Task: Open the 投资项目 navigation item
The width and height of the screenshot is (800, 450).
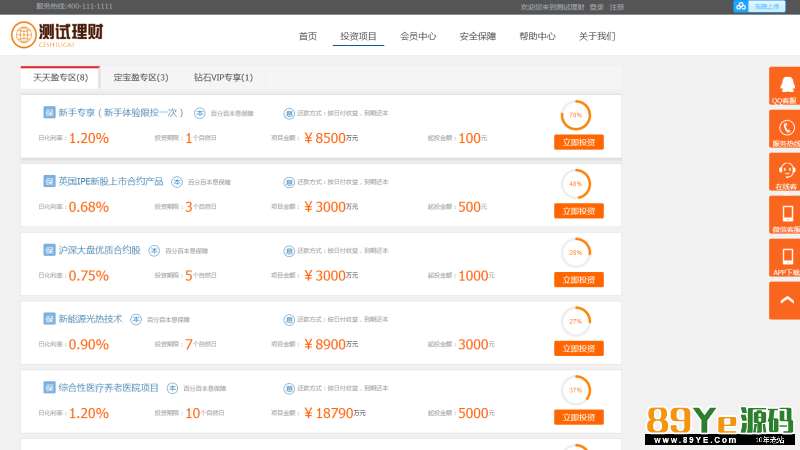Action: [x=358, y=36]
